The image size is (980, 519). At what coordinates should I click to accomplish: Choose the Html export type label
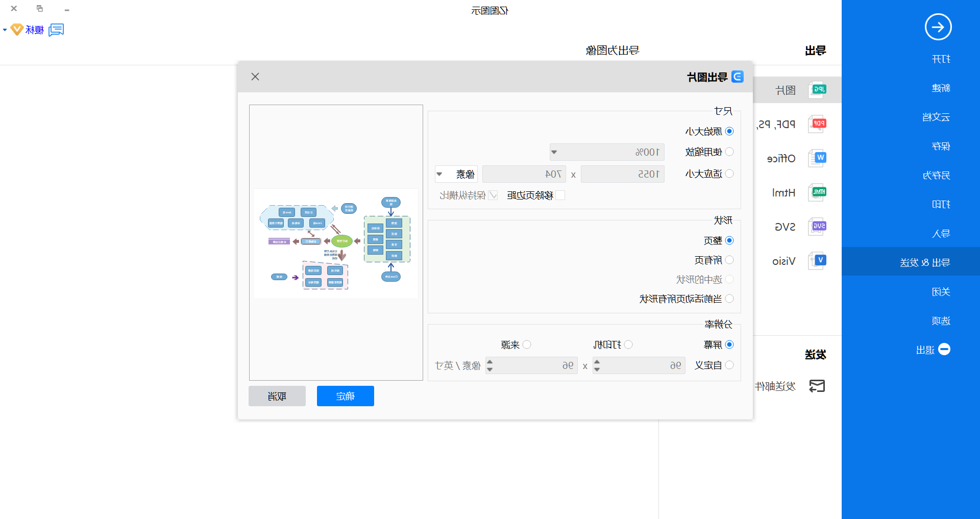click(784, 193)
